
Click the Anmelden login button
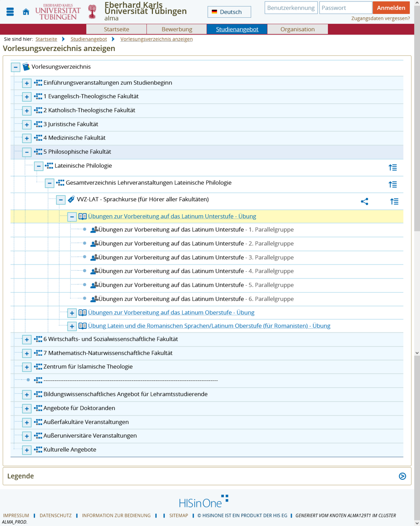pos(391,8)
